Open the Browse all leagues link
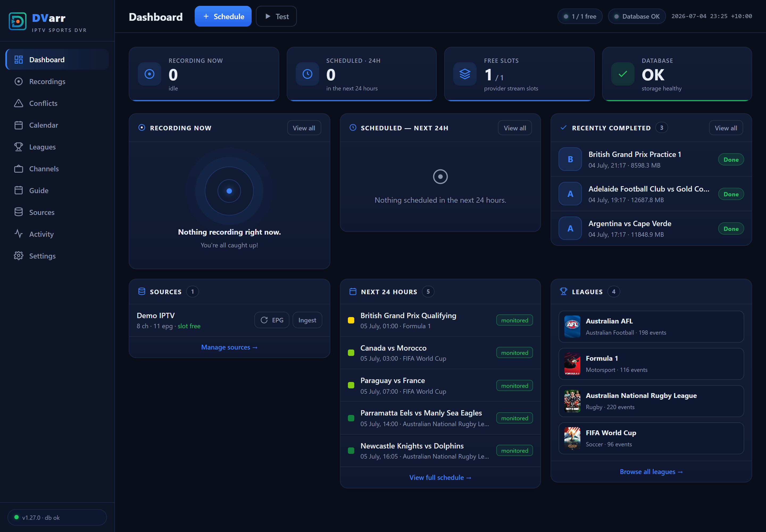 pyautogui.click(x=651, y=472)
